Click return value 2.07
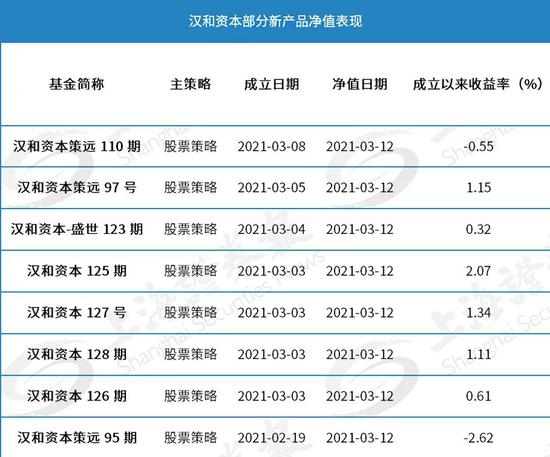This screenshot has height=457, width=550. click(x=478, y=271)
